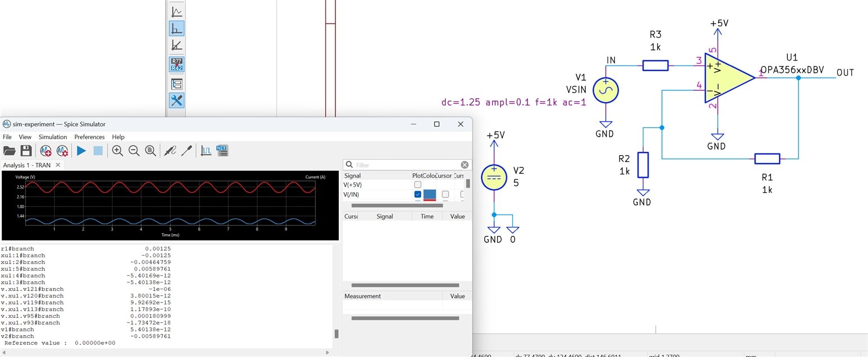Open the Simulation menu
The width and height of the screenshot is (868, 357).
click(53, 137)
